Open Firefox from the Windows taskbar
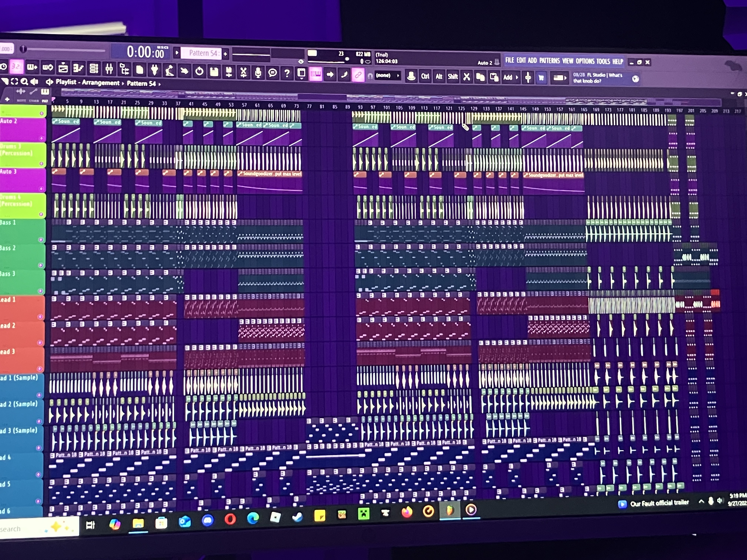 pyautogui.click(x=407, y=512)
